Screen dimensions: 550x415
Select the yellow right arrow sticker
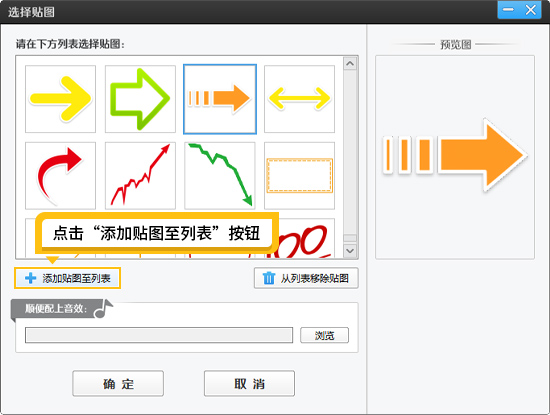(x=60, y=99)
